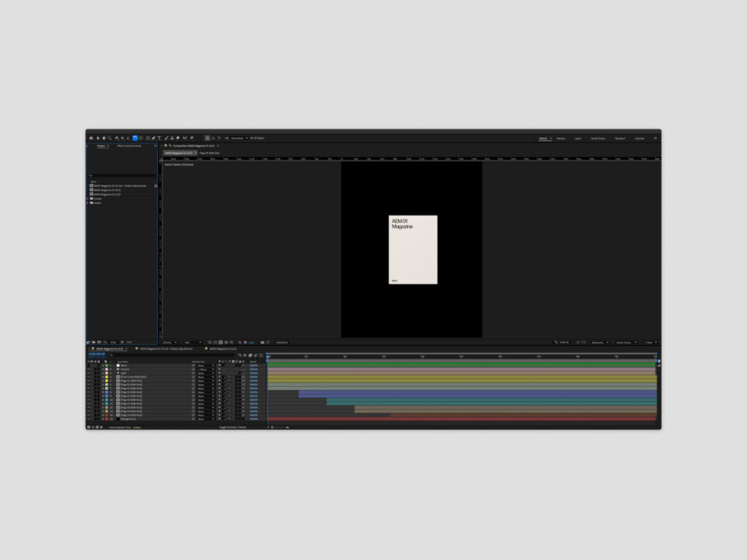
Task: Select the Hand tool
Action: tap(104, 138)
